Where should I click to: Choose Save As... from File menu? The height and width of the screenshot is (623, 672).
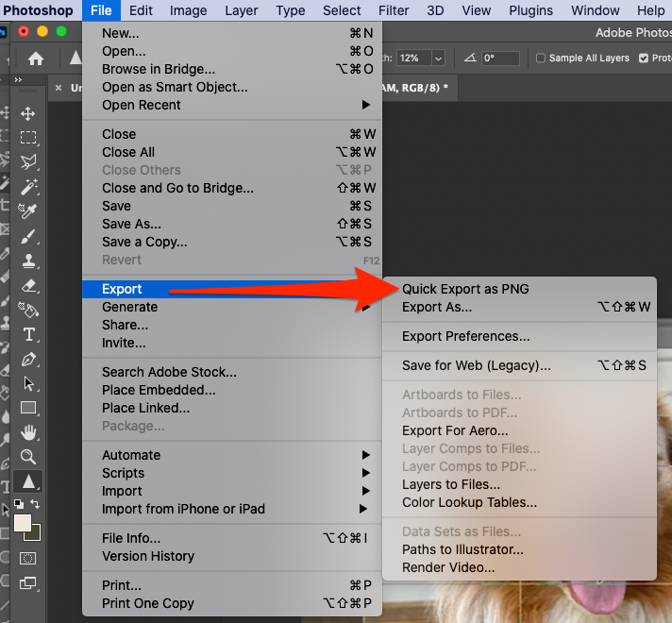click(232, 224)
